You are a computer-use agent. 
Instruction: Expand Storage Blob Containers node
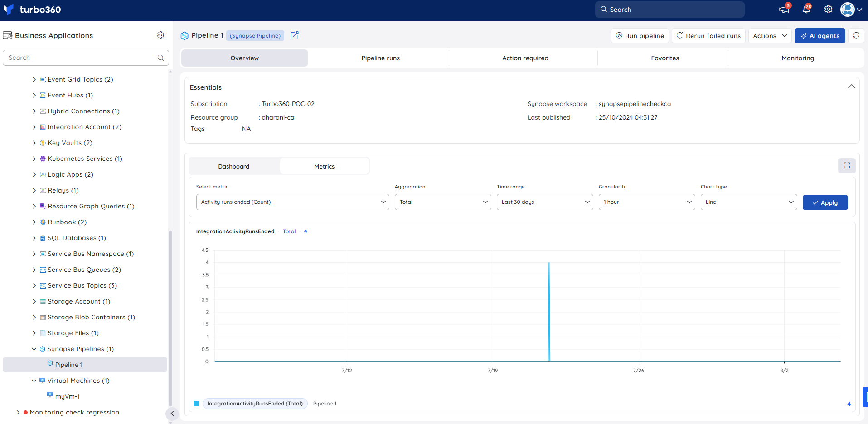(34, 317)
